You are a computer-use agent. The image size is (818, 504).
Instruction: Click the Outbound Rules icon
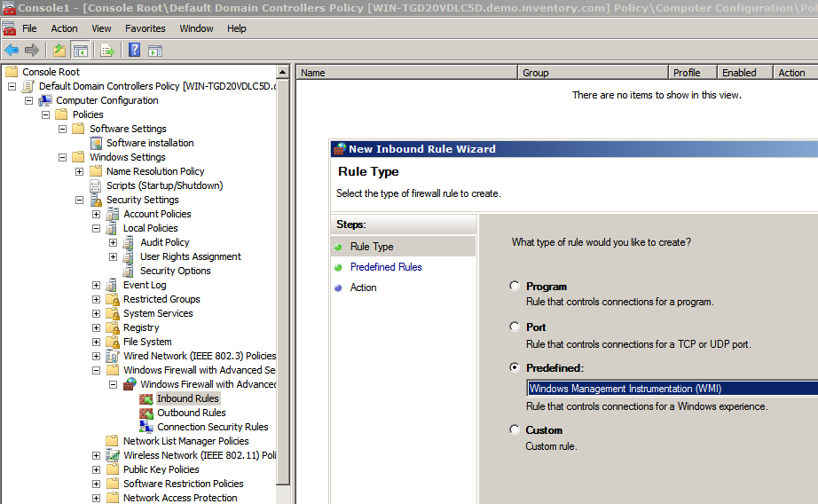146,413
